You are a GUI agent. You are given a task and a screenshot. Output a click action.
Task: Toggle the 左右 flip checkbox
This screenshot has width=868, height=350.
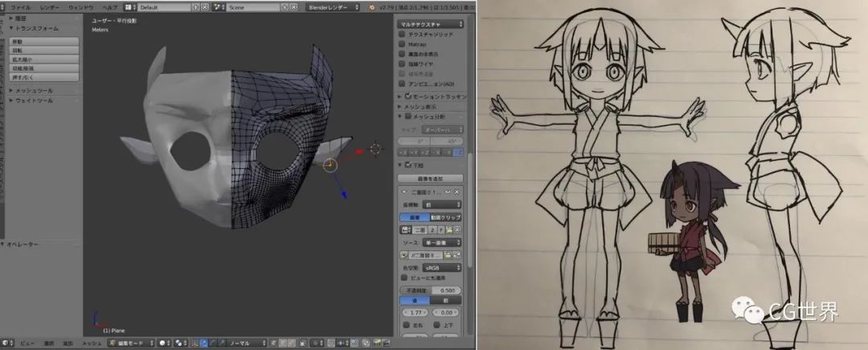point(406,325)
